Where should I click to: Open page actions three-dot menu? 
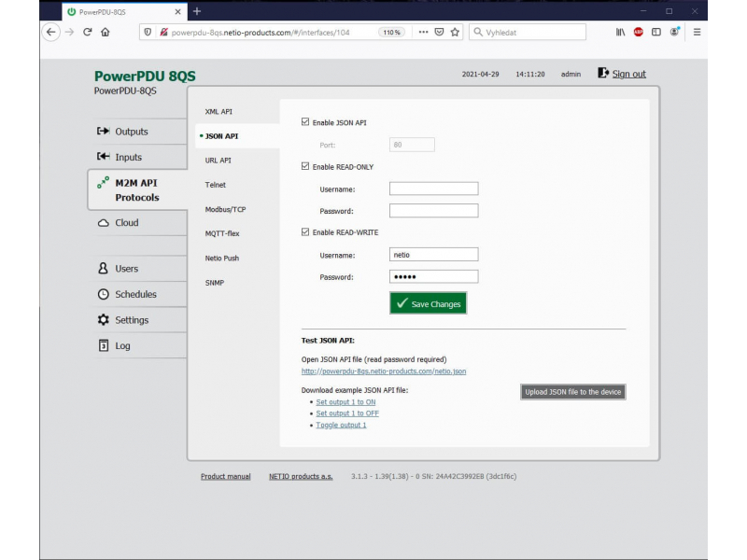tap(423, 32)
